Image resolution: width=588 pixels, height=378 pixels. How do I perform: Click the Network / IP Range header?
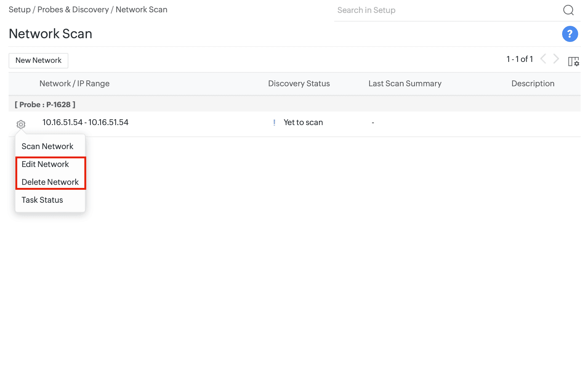(75, 83)
